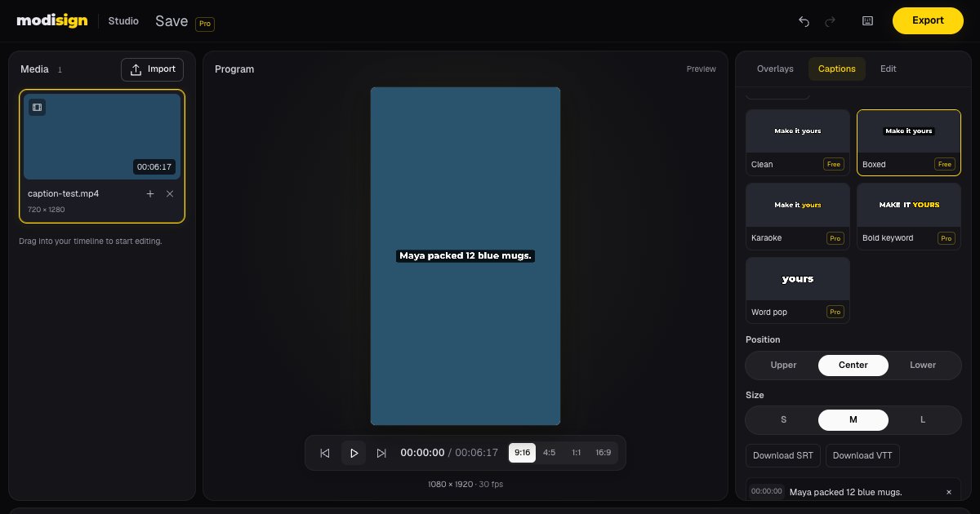The height and width of the screenshot is (514, 980).
Task: Click the 720 × 1280 resolution text
Action: 47,210
